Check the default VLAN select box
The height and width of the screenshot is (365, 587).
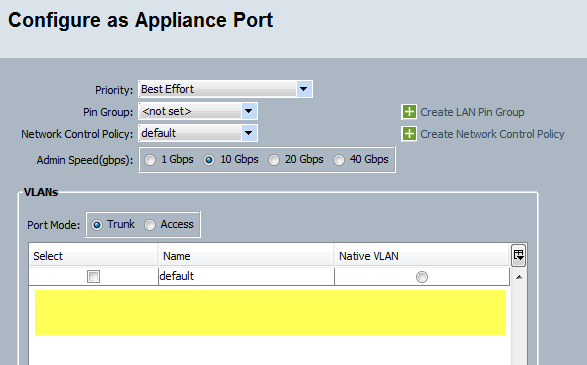93,277
